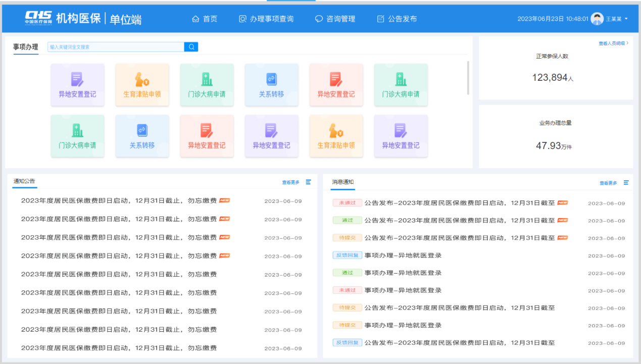Open top-row red 异地安置登记 tile
This screenshot has width=641, height=364.
click(x=336, y=85)
